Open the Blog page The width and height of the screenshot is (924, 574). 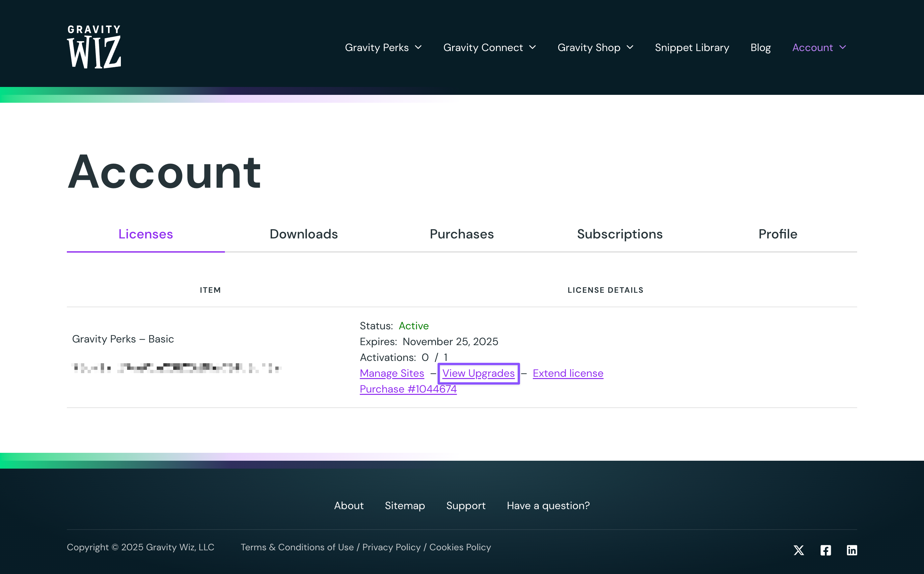(760, 47)
